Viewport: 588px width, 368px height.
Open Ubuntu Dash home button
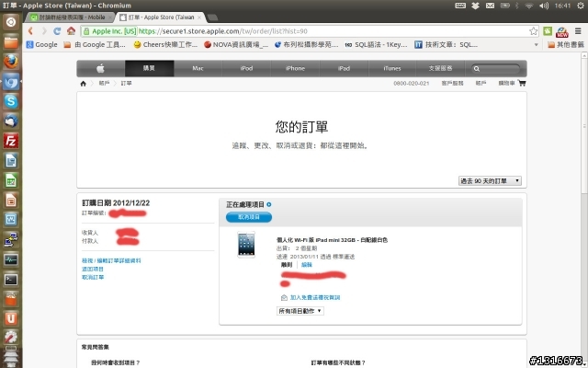[11, 22]
